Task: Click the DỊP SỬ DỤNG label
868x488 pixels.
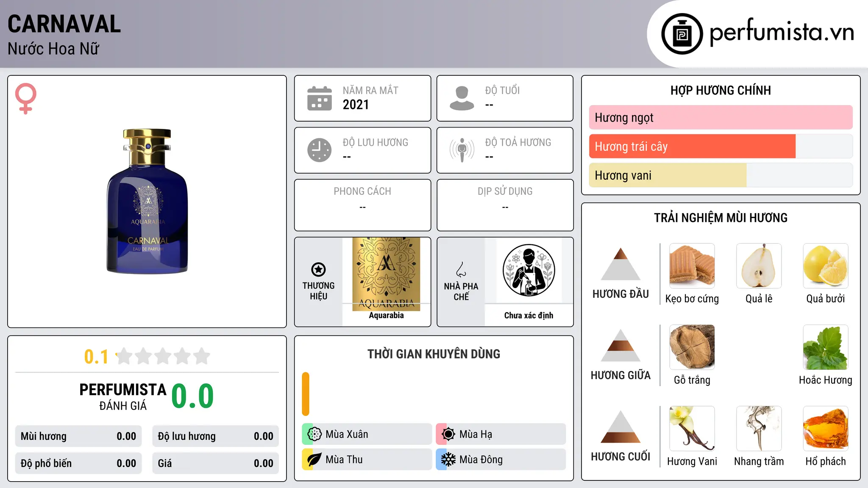Action: [x=505, y=191]
